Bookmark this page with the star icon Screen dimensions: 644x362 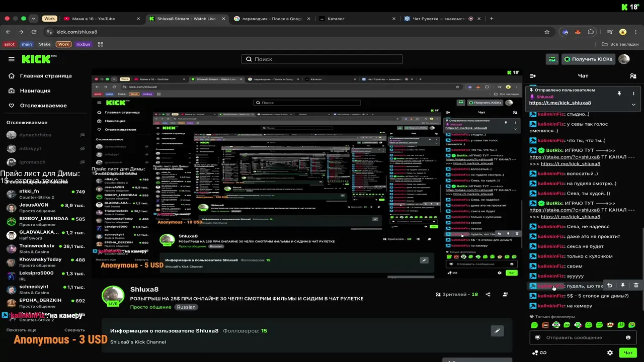pyautogui.click(x=547, y=32)
